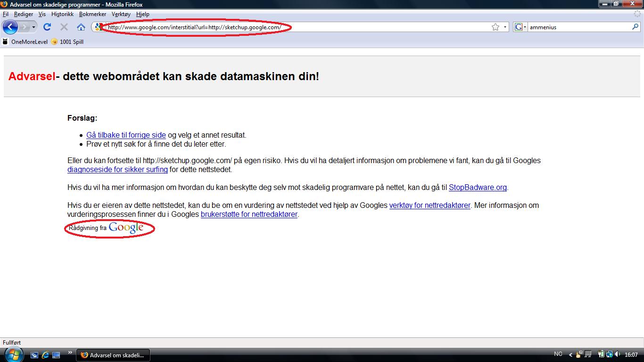Click the Firefox activity throbber icon
Screen dimensions: 644x362
tap(637, 14)
